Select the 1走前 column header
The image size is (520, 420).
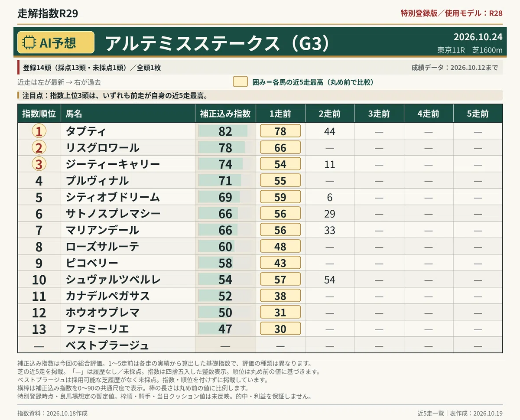(280, 114)
